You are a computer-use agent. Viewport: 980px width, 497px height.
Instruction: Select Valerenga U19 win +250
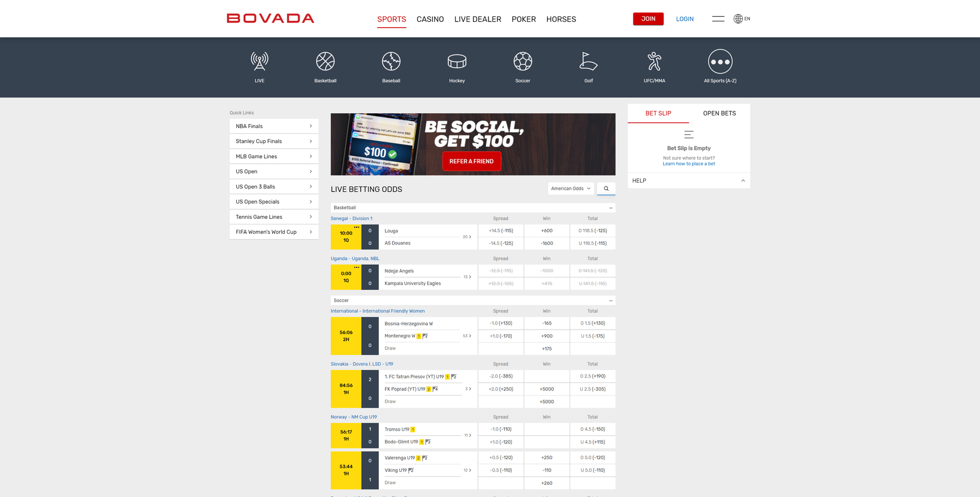coord(547,458)
